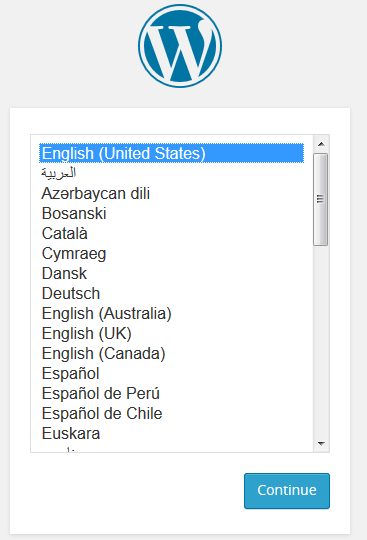Click the language list scrollbar thumb
This screenshot has height=540, width=367.
pos(321,199)
